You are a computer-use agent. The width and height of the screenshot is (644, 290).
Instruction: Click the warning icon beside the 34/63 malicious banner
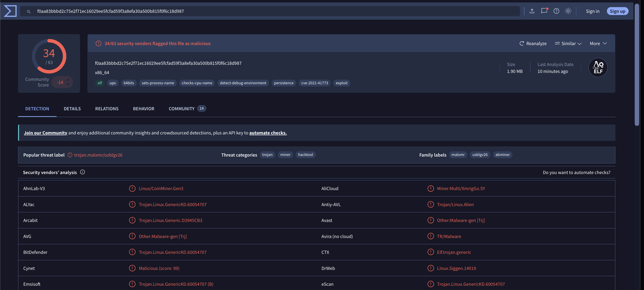(99, 43)
